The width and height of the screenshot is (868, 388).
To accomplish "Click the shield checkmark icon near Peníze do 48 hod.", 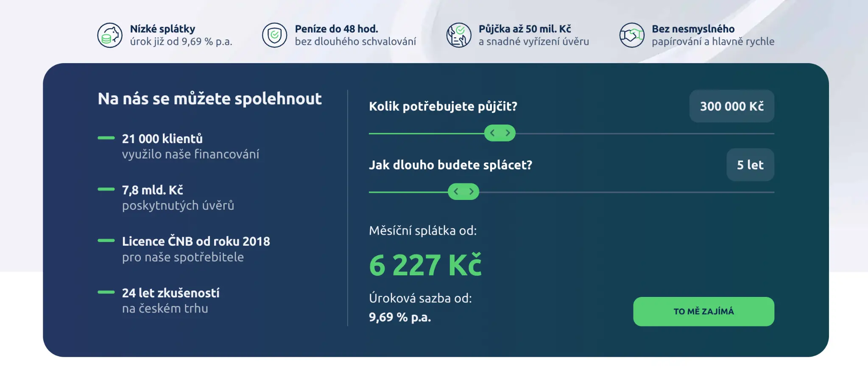I will 275,35.
